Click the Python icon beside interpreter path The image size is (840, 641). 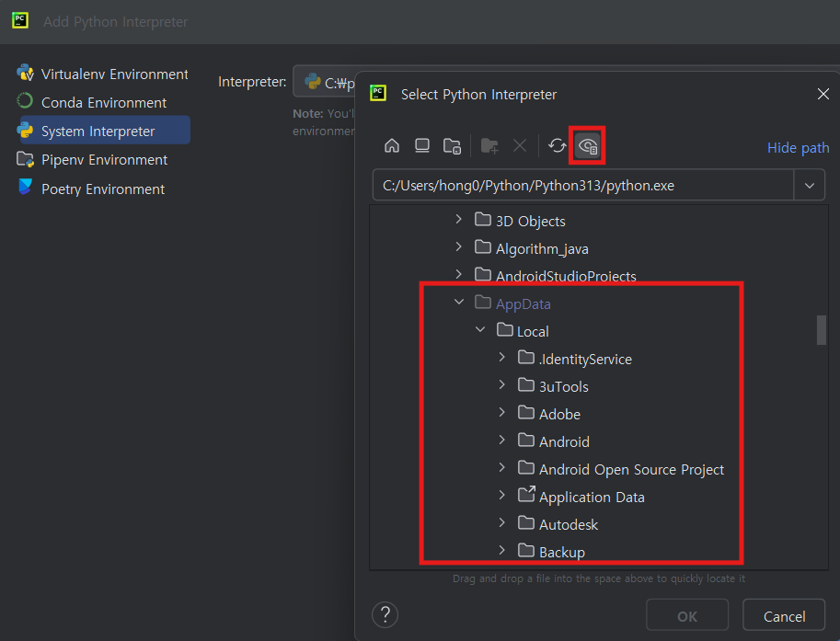pos(312,82)
